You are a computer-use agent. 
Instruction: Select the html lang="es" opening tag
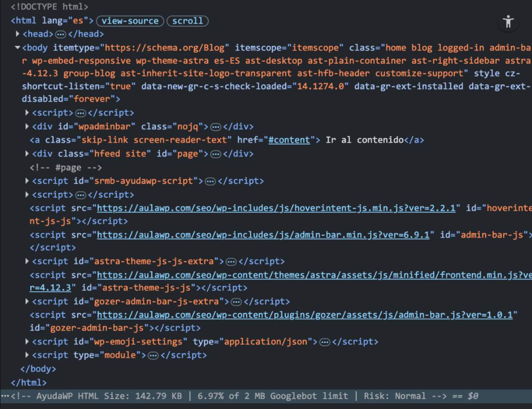coord(52,21)
